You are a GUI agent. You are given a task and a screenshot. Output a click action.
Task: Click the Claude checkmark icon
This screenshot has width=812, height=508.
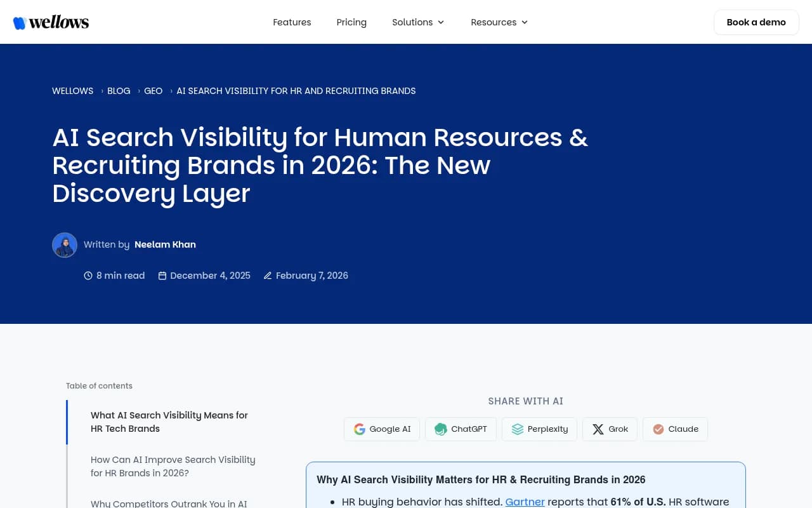click(x=658, y=429)
